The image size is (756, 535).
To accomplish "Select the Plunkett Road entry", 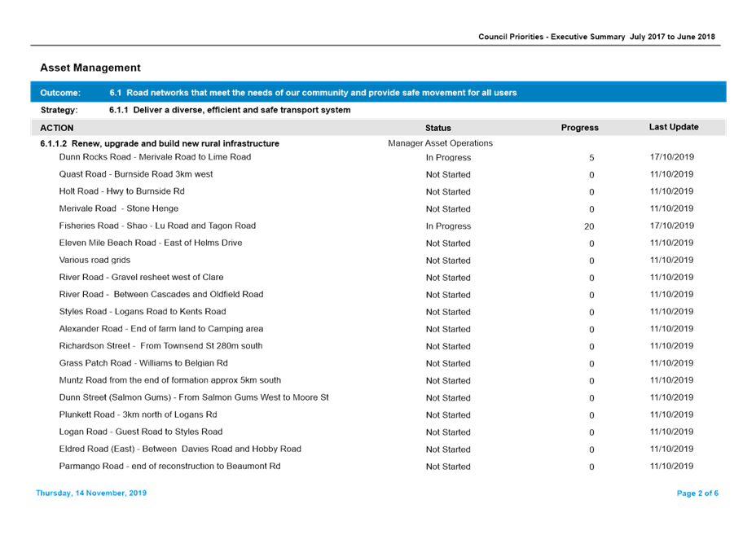I will 138,414.
